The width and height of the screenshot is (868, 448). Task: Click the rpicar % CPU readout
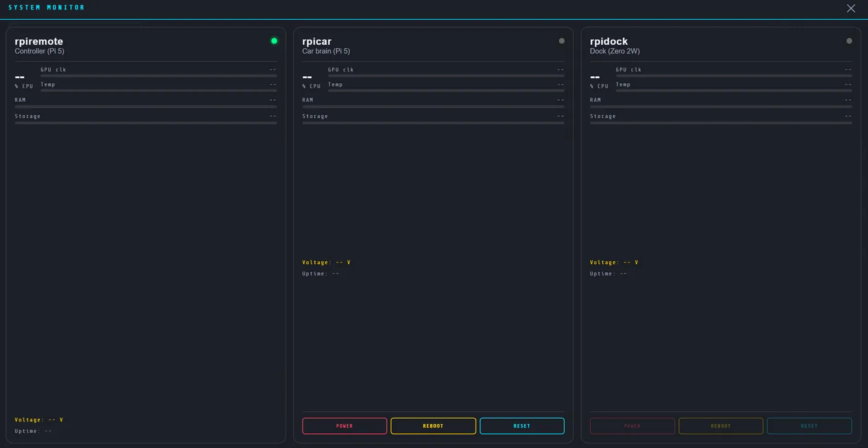click(x=312, y=81)
